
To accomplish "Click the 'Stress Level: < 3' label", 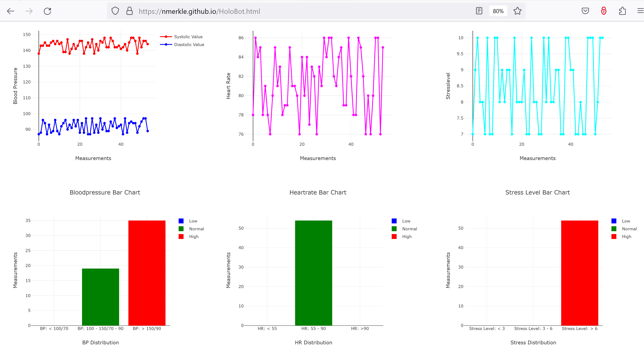I will click(x=487, y=328).
